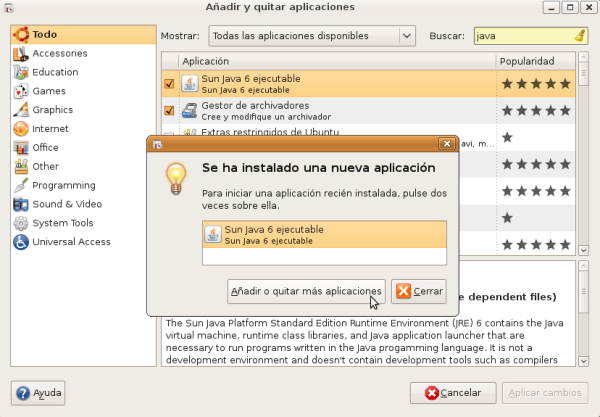600x417 pixels.
Task: Open the Education category icon
Action: (20, 72)
